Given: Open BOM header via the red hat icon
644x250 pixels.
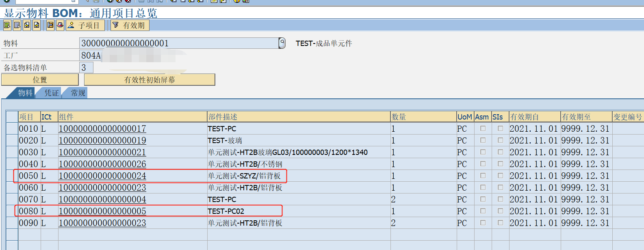Looking at the screenshot, I should [x=60, y=25].
